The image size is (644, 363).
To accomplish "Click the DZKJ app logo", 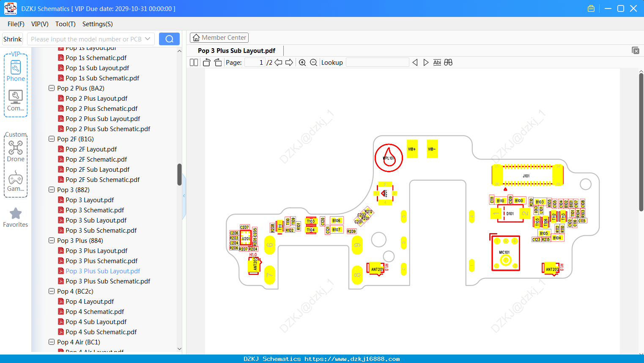I will 10,8.
